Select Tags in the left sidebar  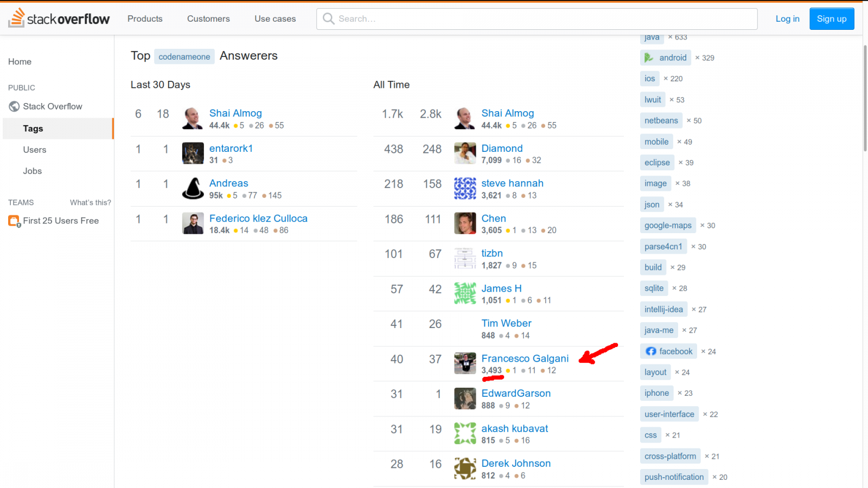point(33,129)
